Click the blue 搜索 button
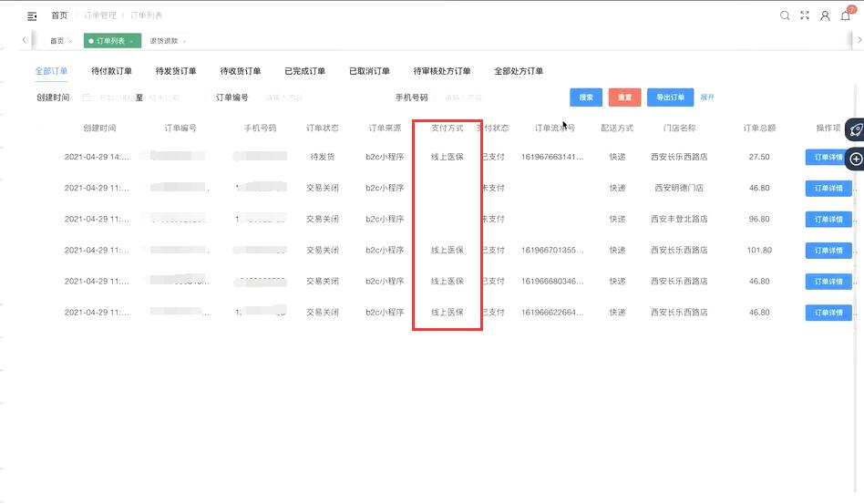Screen dimensions: 864x504 [586, 98]
